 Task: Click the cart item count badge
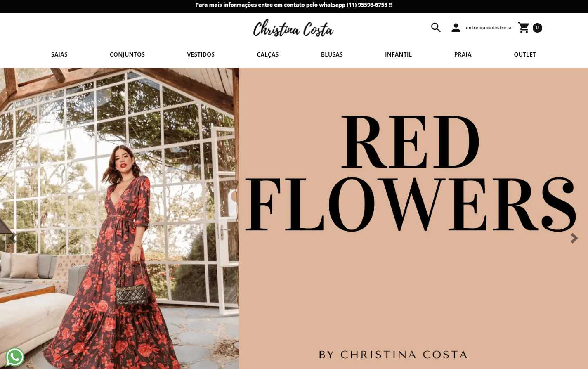[x=537, y=28]
